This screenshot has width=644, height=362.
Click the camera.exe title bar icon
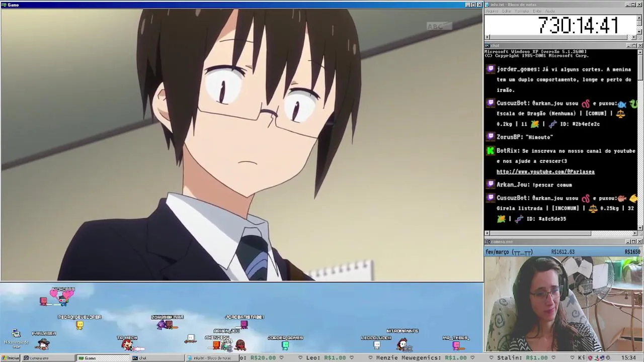[487, 242]
